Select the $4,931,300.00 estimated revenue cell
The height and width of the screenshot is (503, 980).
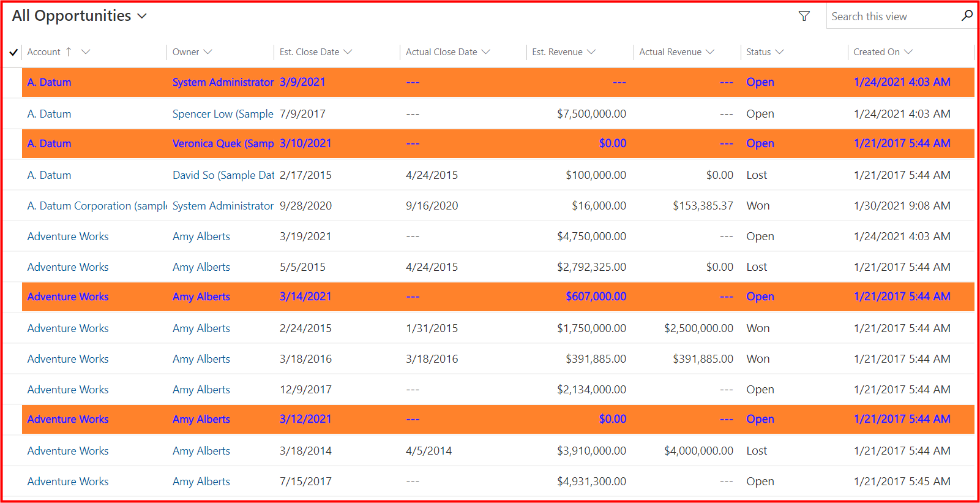point(591,482)
